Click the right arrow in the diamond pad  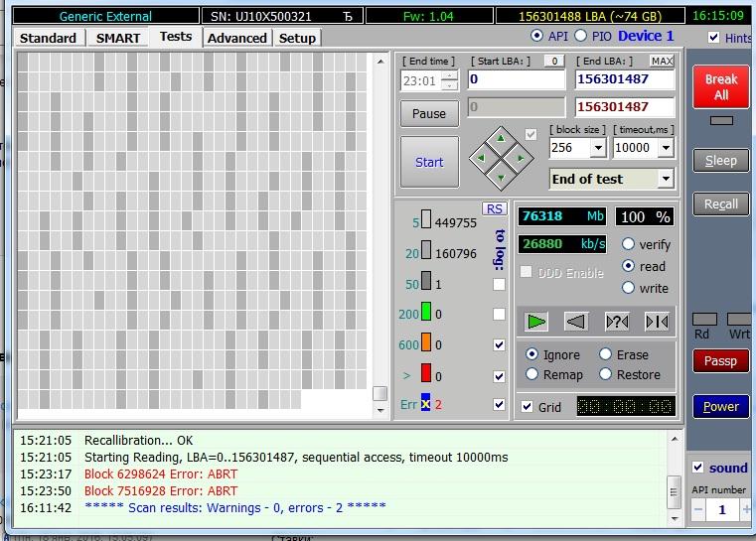tap(520, 157)
